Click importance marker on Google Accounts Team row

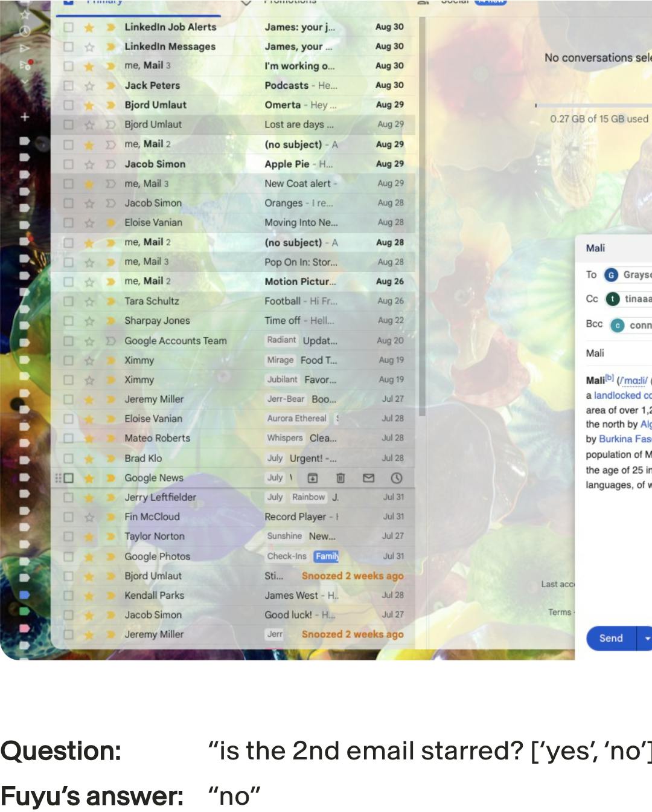click(x=110, y=341)
